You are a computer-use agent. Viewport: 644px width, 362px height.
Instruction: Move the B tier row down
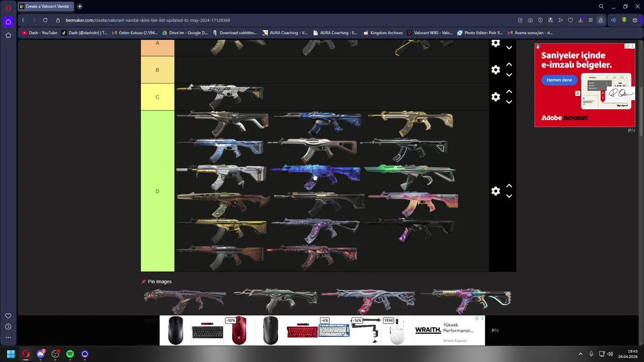[x=509, y=75]
